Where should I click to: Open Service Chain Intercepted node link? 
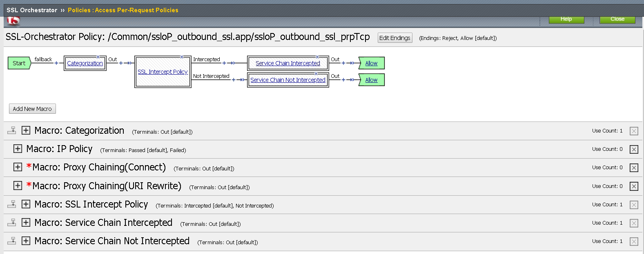(x=288, y=63)
